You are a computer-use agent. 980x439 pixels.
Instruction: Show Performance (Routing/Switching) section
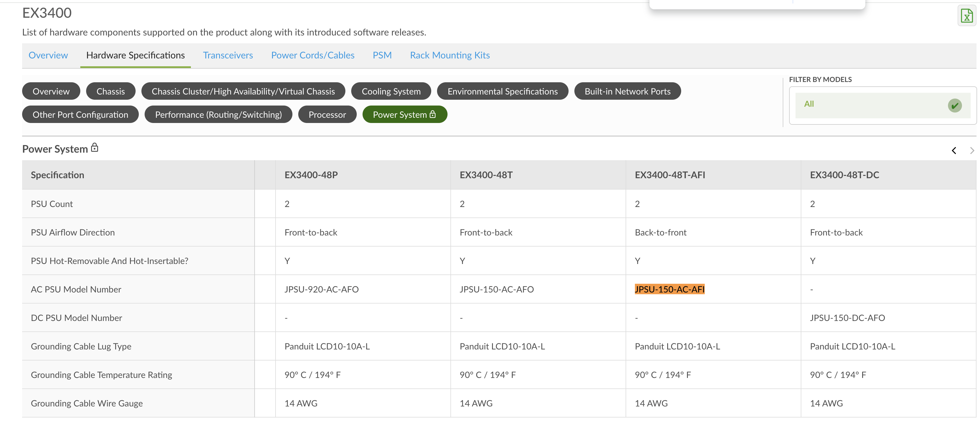point(218,115)
